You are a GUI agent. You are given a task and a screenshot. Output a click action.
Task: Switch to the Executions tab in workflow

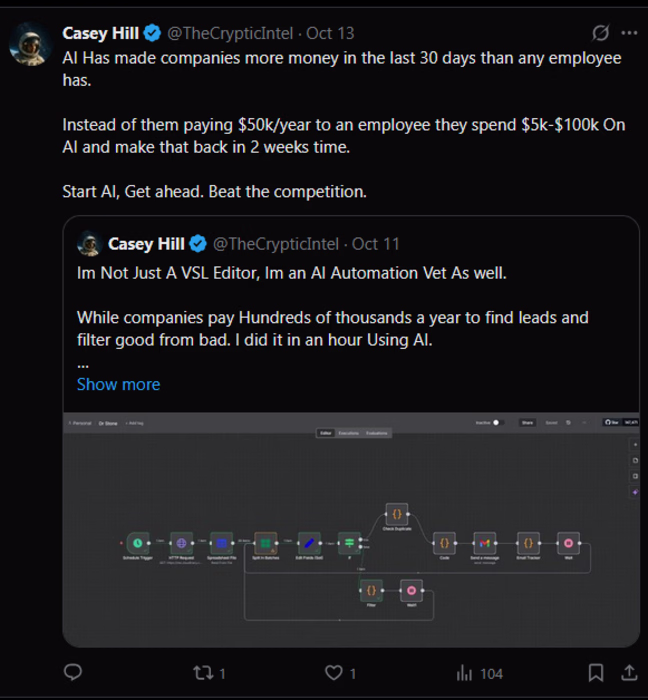coord(348,433)
